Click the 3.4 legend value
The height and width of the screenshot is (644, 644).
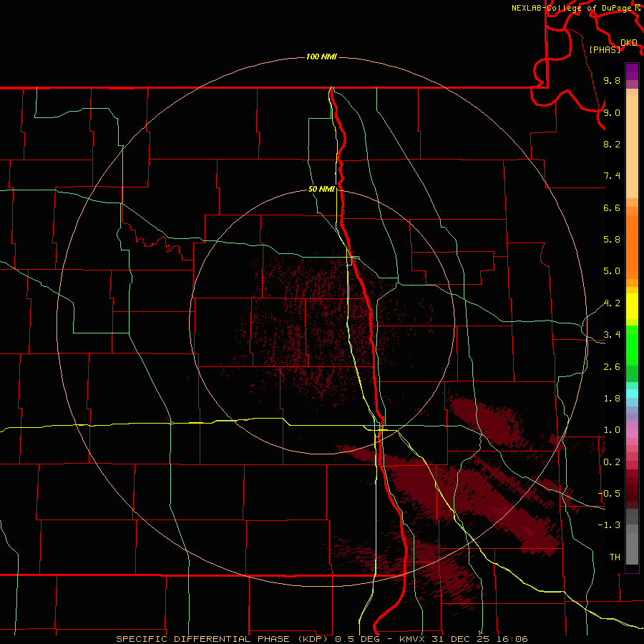pos(612,335)
